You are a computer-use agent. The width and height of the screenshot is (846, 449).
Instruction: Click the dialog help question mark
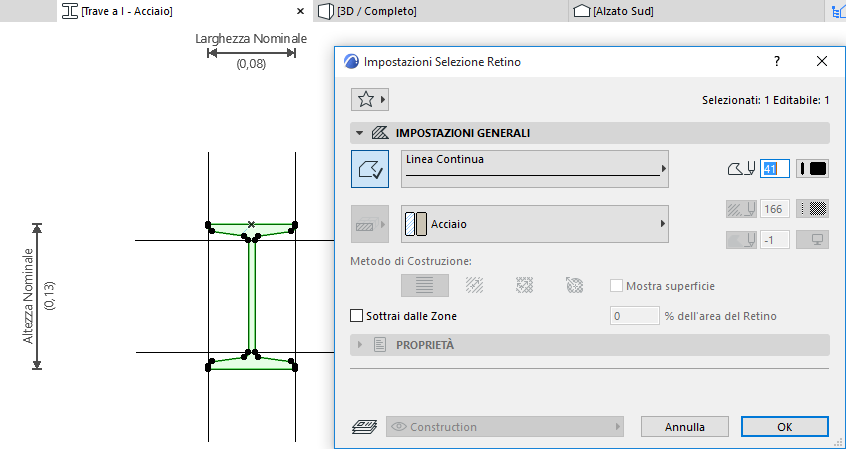[x=777, y=62]
